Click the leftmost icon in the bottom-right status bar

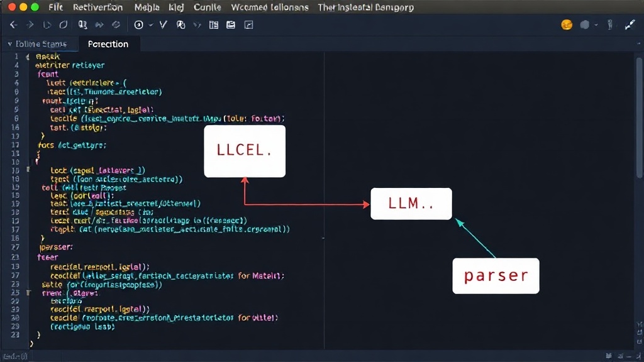[x=608, y=356]
